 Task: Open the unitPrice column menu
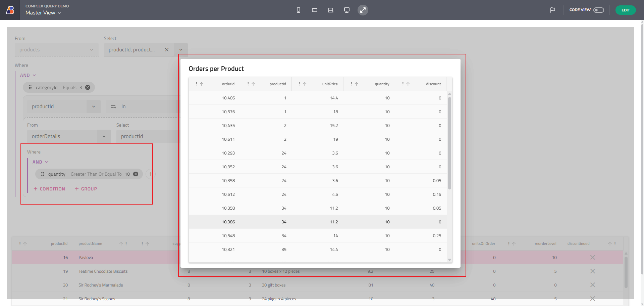point(300,84)
